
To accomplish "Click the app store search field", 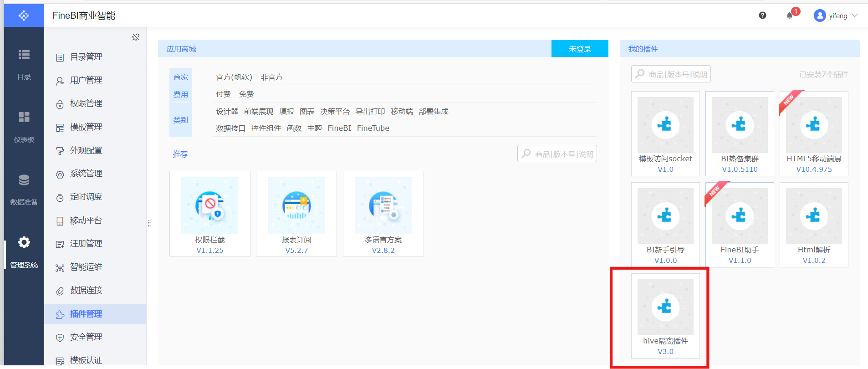I will tap(557, 154).
